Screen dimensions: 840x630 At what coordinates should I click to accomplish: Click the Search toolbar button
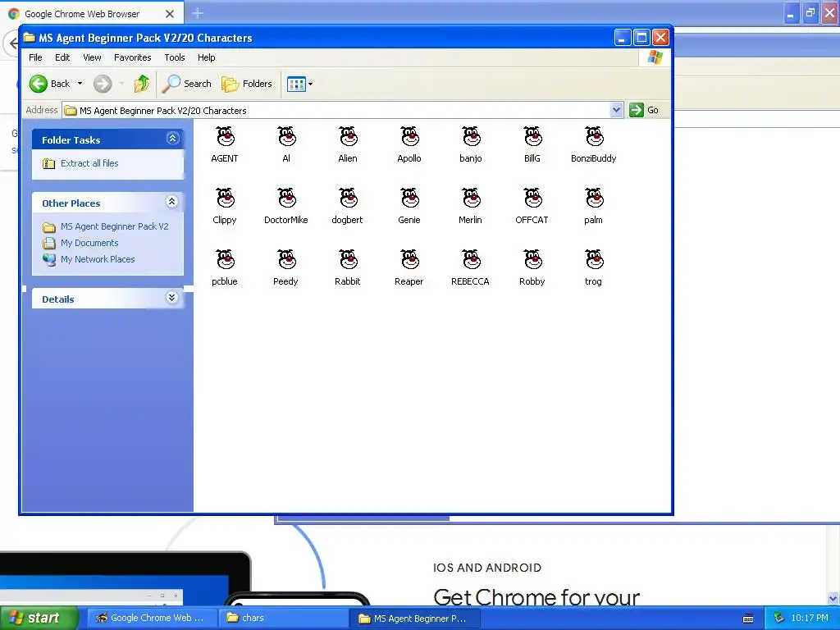pyautogui.click(x=188, y=84)
